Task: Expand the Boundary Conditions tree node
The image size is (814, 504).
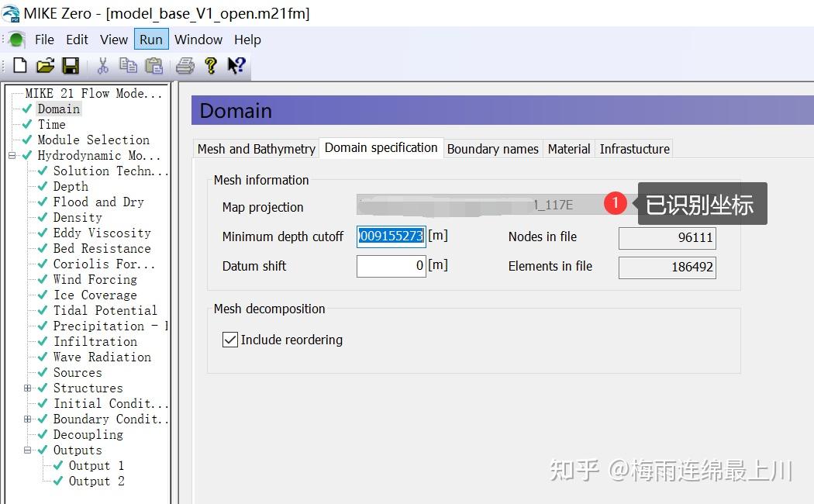Action: (27, 419)
